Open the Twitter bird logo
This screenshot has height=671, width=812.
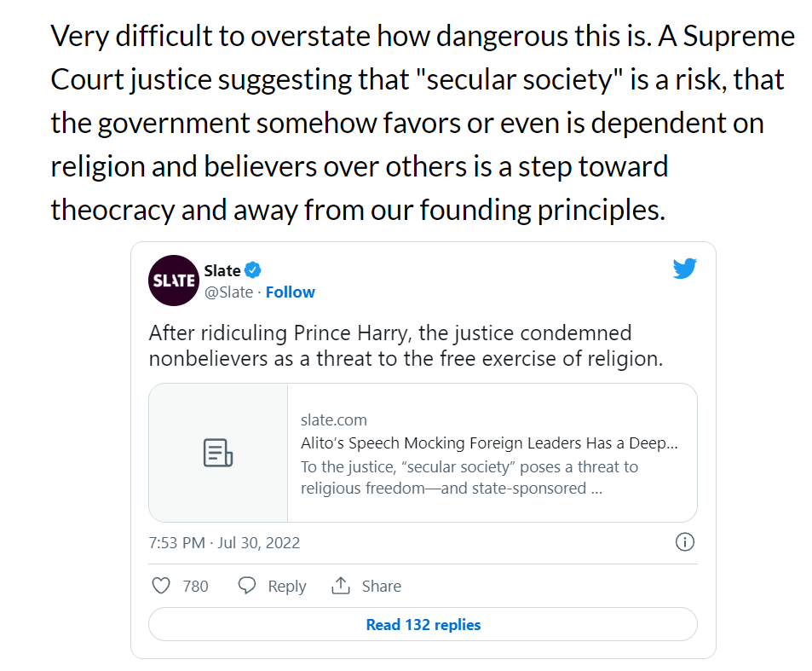tap(684, 269)
